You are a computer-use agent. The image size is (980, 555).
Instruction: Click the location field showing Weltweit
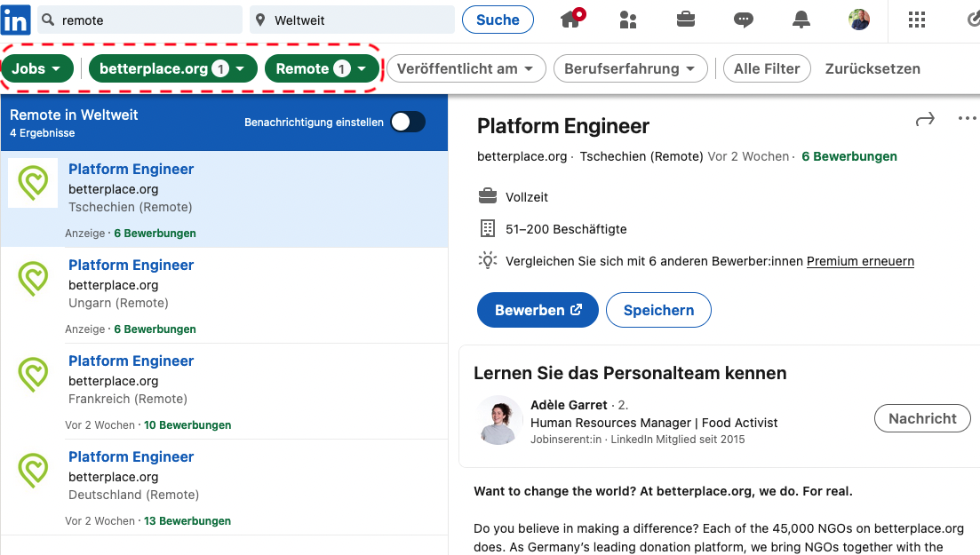pyautogui.click(x=353, y=20)
